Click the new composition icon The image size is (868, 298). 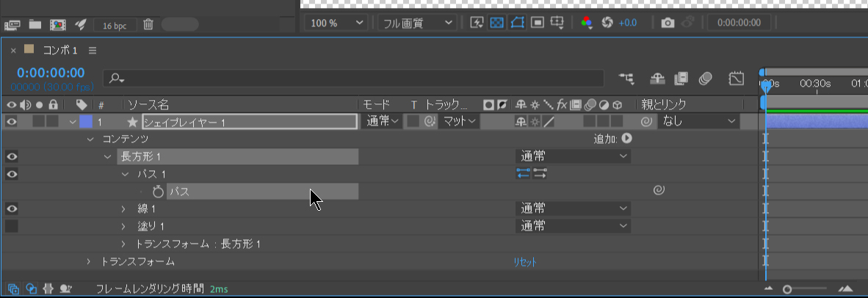tap(57, 24)
